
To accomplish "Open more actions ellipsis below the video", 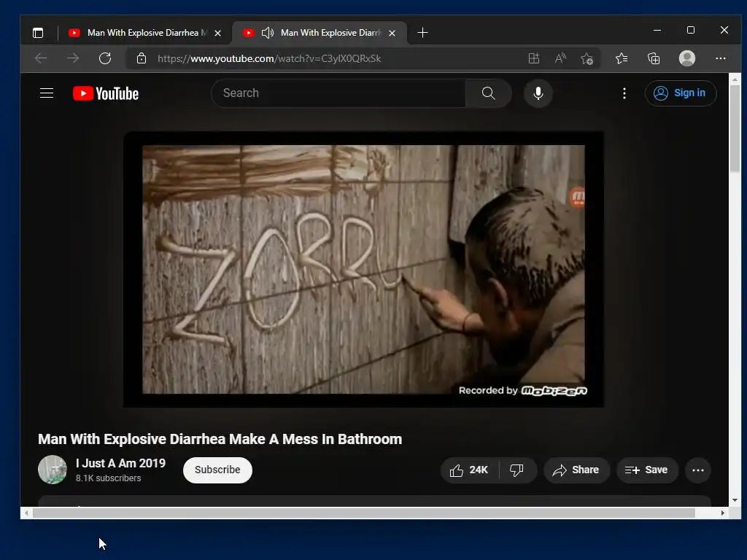I will pyautogui.click(x=698, y=470).
